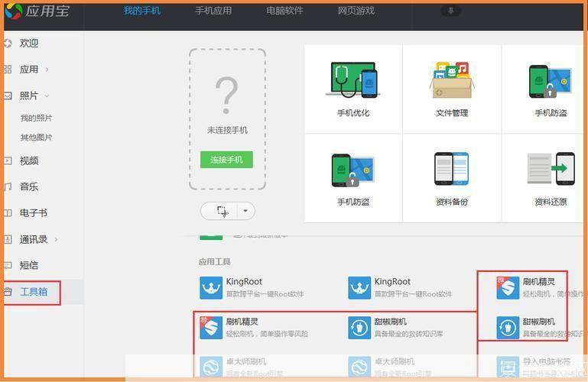Click the first KingRoot crown icon
This screenshot has height=382, width=588.
point(210,287)
